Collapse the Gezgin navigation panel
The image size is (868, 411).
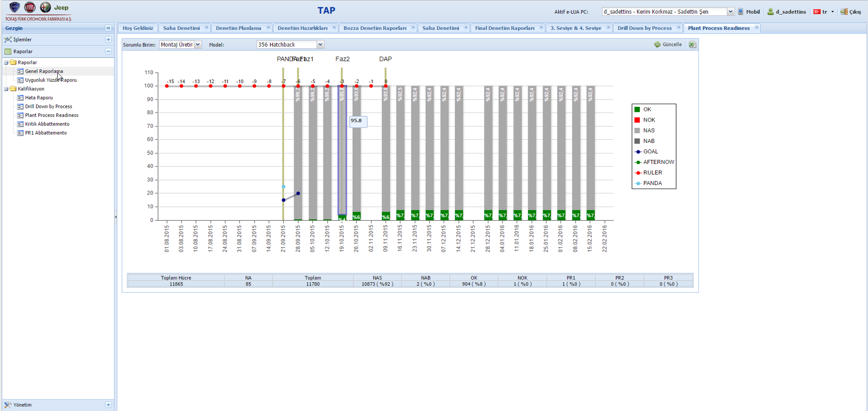[x=108, y=28]
